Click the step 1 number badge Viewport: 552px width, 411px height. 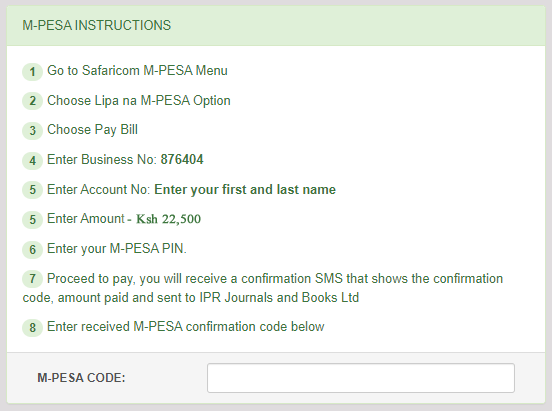click(x=32, y=72)
